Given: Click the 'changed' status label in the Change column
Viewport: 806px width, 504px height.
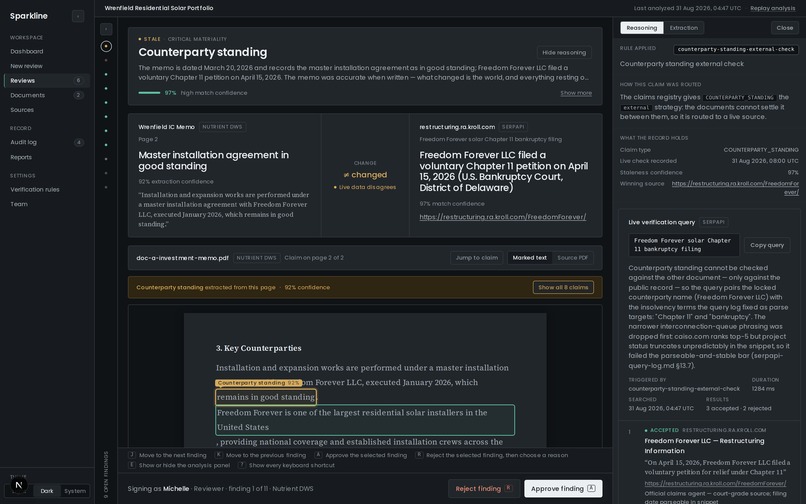Looking at the screenshot, I should click(x=365, y=175).
